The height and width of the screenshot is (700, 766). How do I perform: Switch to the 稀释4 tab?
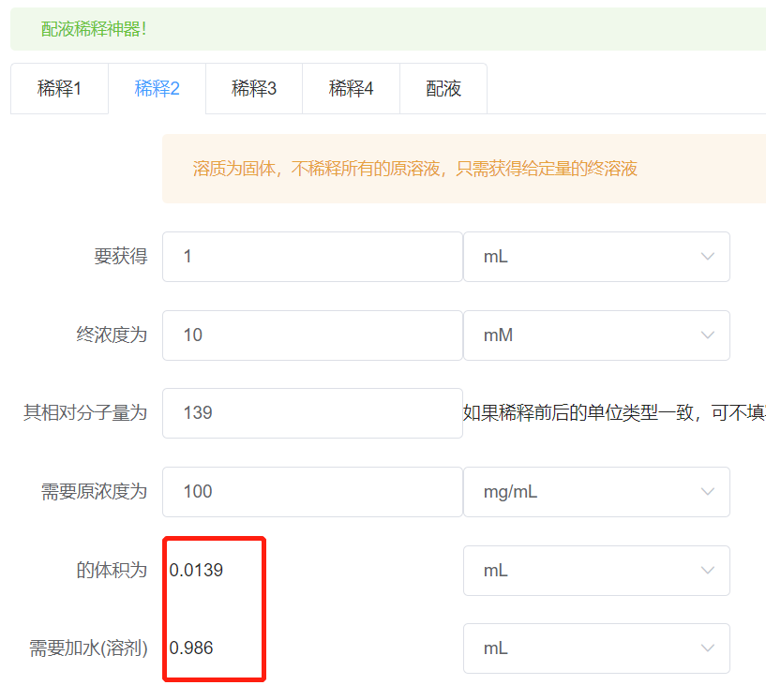pyautogui.click(x=351, y=89)
